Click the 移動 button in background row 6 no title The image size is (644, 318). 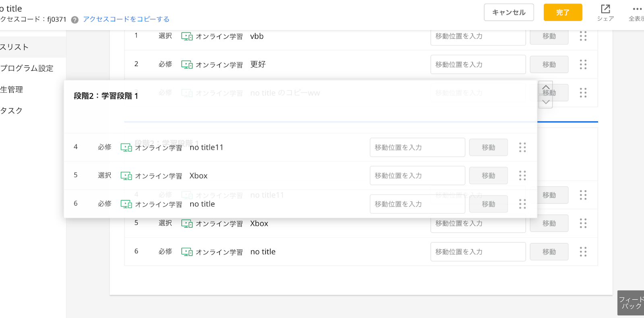pyautogui.click(x=549, y=252)
